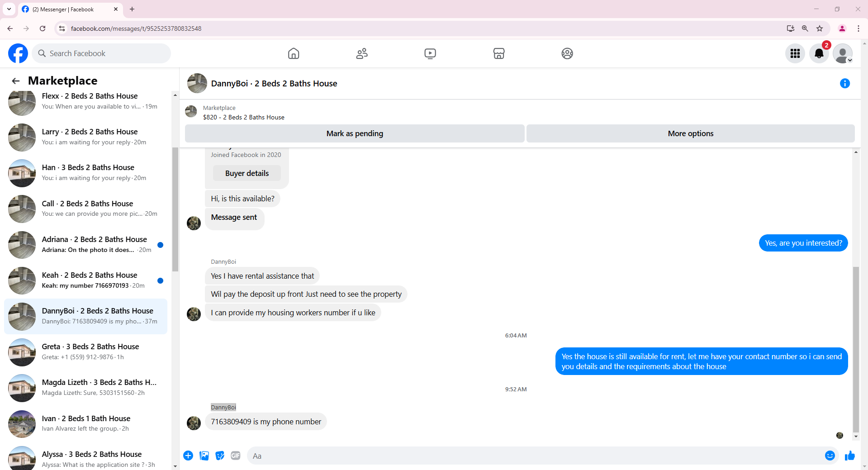Attach a photo using the image icon
This screenshot has height=470, width=868.
pyautogui.click(x=204, y=456)
